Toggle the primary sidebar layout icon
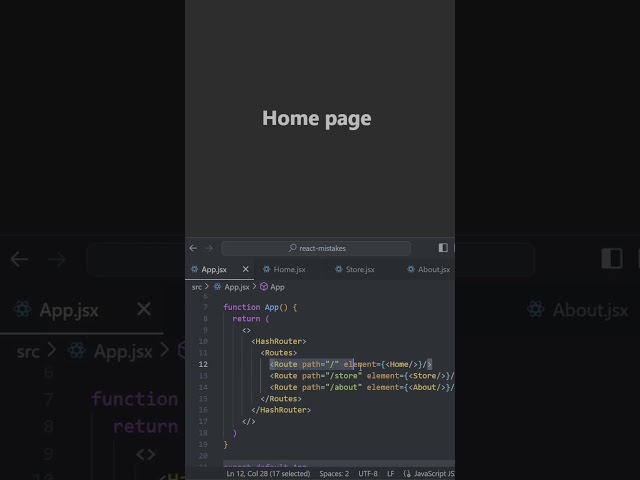640x480 pixels. click(443, 248)
